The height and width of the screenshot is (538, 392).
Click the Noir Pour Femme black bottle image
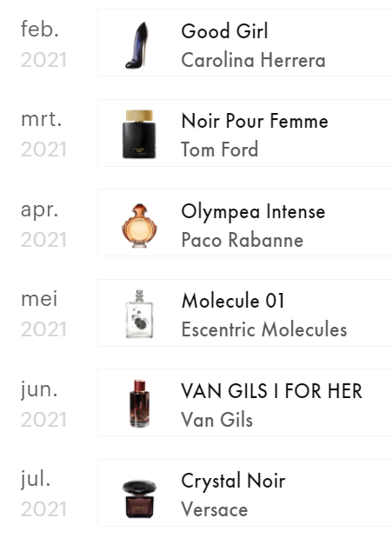(x=139, y=134)
